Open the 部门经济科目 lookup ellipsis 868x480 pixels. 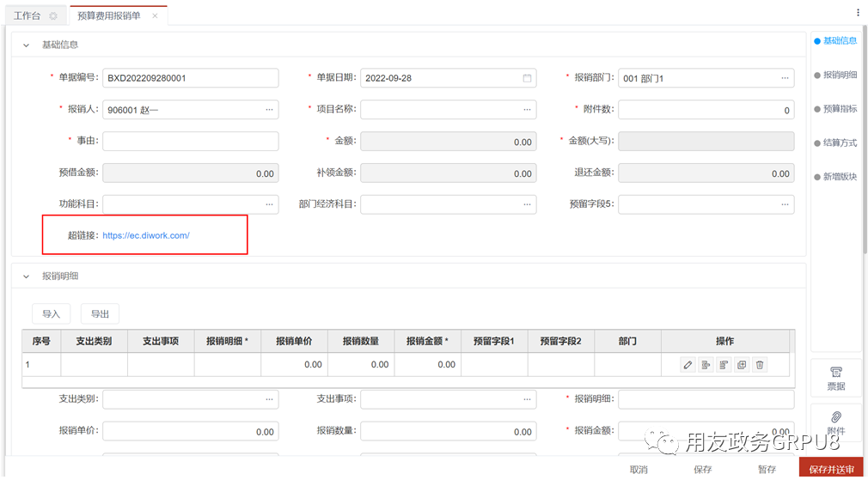click(x=527, y=204)
